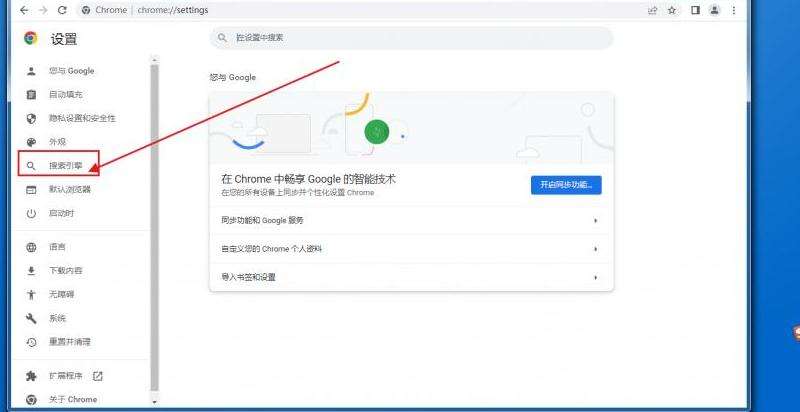Screen dimensions: 800x412
Task: Open the Chrome three-dot menu
Action: [x=734, y=10]
